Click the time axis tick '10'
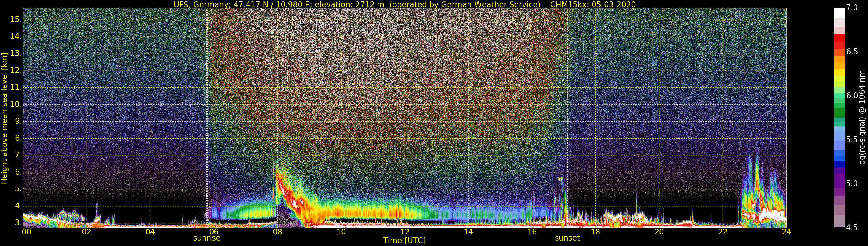 coord(341,232)
